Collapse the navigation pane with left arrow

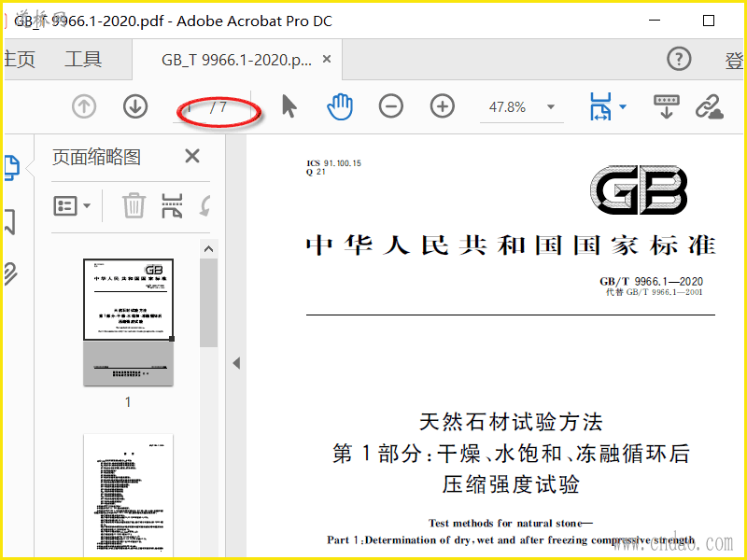tap(237, 363)
